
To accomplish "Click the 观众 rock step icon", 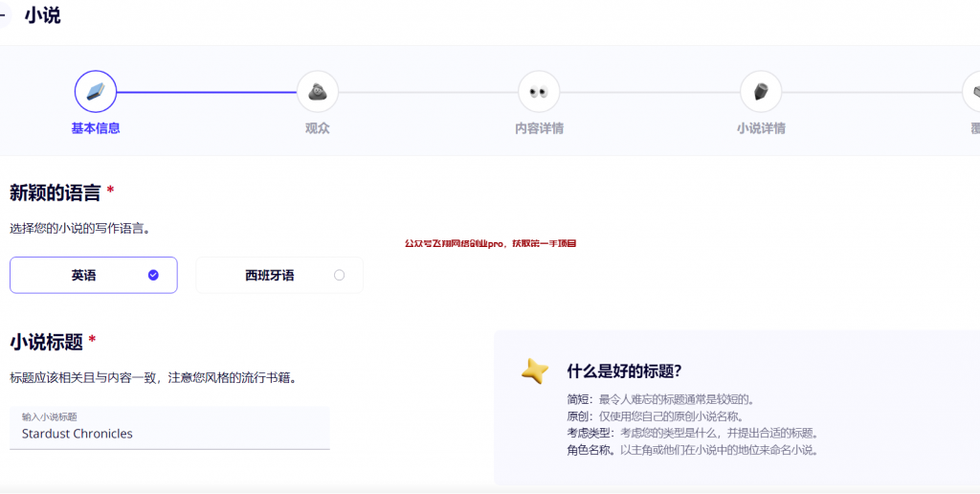I will (x=317, y=92).
